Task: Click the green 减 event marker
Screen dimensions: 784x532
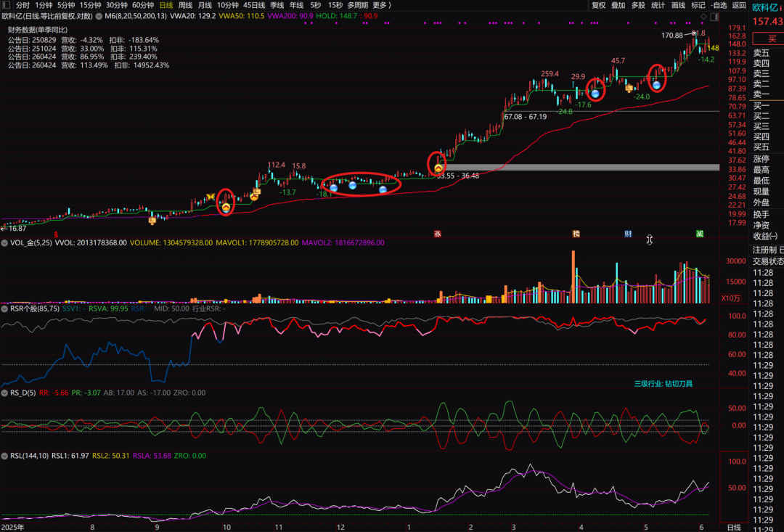Action: click(700, 234)
